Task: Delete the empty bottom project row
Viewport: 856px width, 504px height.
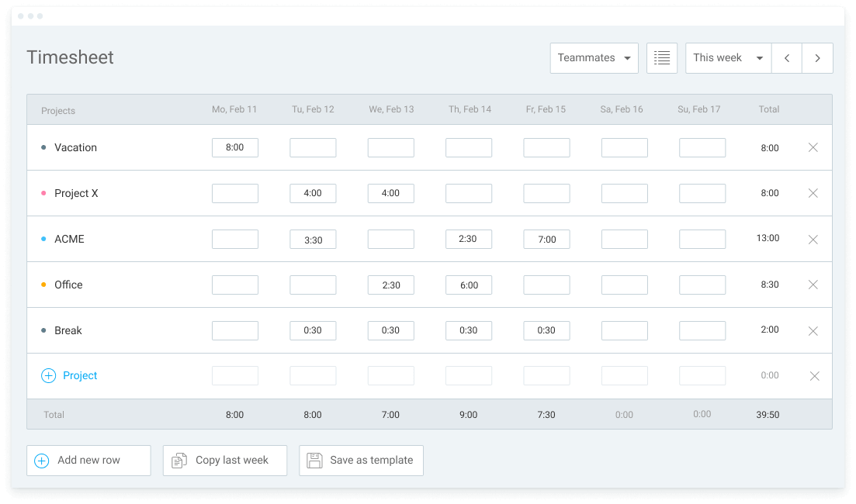Action: [x=813, y=375]
